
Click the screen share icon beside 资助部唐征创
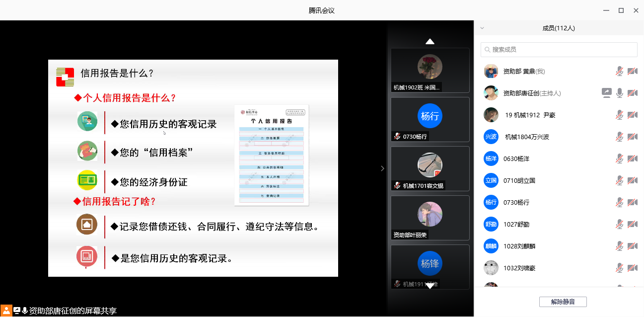[606, 93]
